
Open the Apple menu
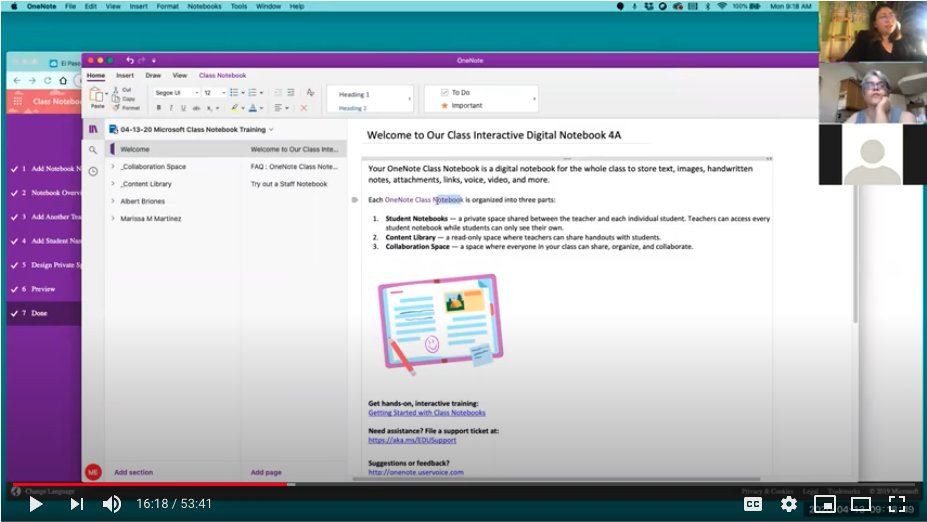tap(14, 7)
